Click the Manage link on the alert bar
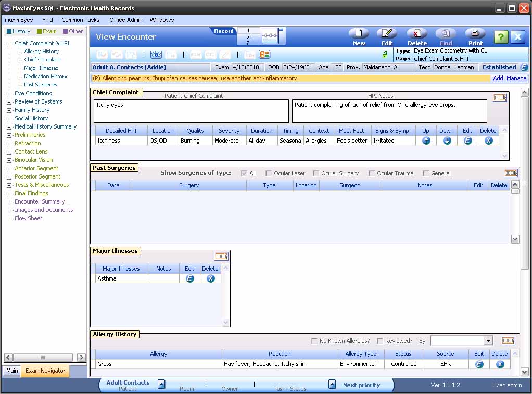The image size is (532, 394). (516, 78)
